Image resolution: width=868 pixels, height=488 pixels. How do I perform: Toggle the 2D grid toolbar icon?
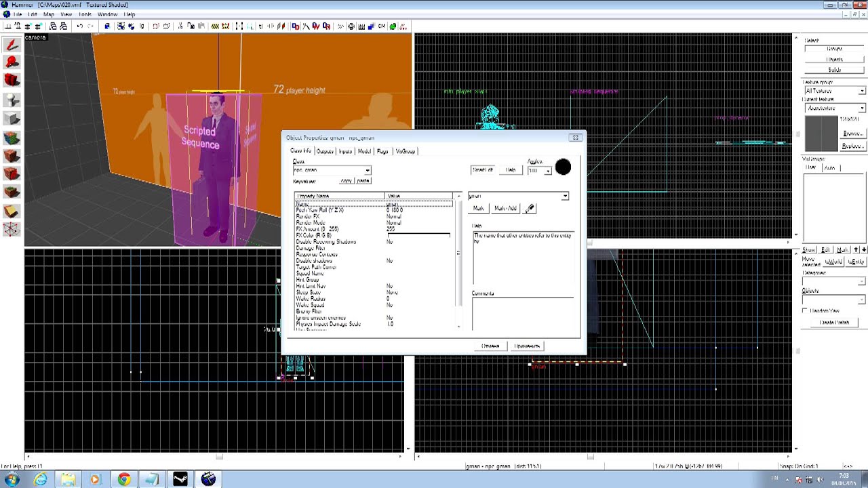coord(9,26)
